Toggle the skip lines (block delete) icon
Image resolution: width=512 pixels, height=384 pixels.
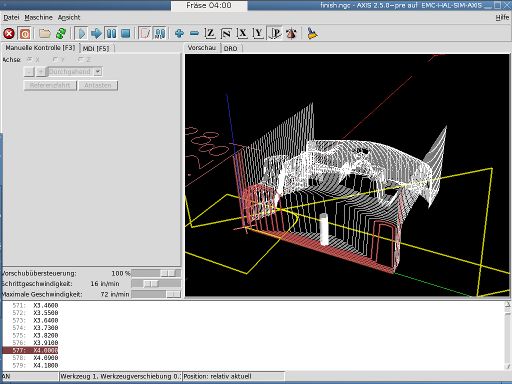tap(145, 33)
